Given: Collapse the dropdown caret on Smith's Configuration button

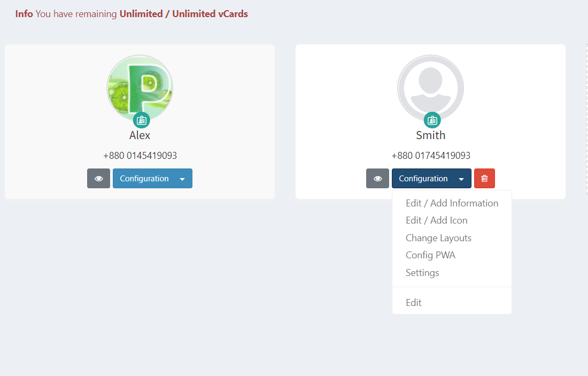Looking at the screenshot, I should 461,179.
